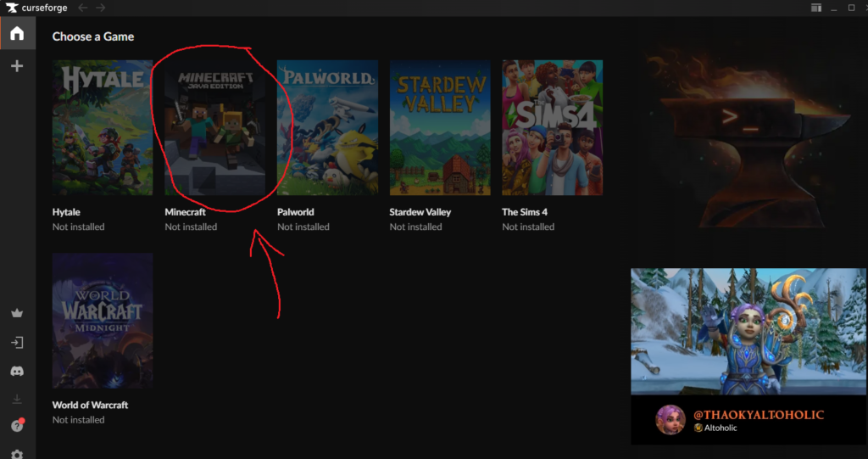This screenshot has height=459, width=868.
Task: Select the Palworld game cover
Action: point(327,127)
